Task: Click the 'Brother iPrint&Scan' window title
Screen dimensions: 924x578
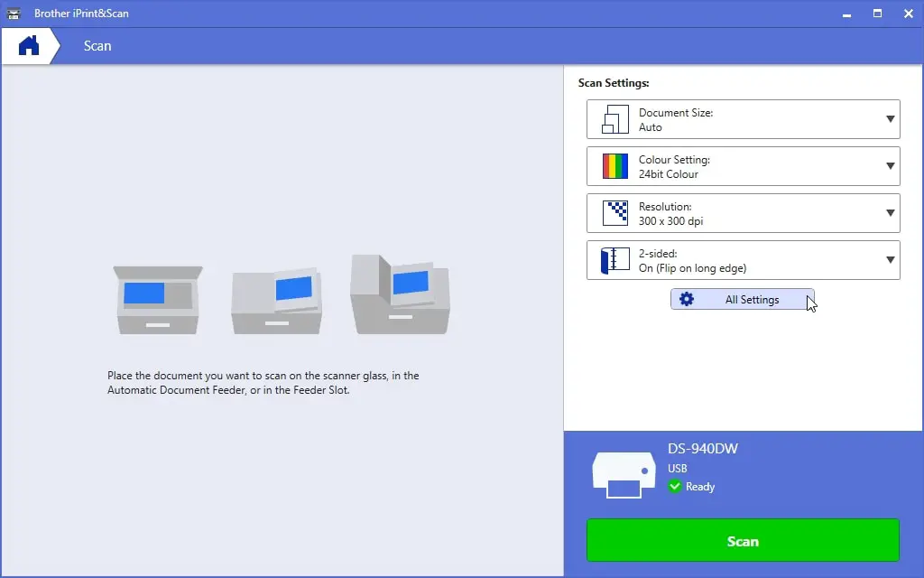Action: coord(81,13)
